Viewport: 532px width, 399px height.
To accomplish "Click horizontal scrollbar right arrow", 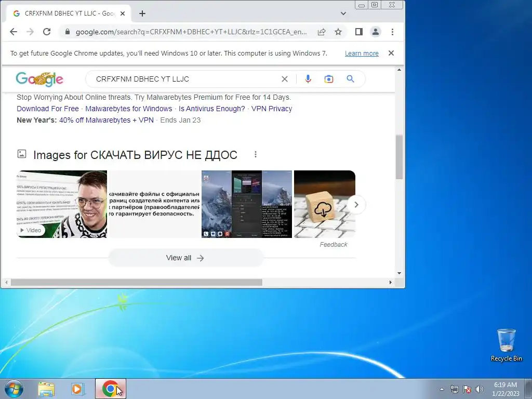I will (391, 282).
